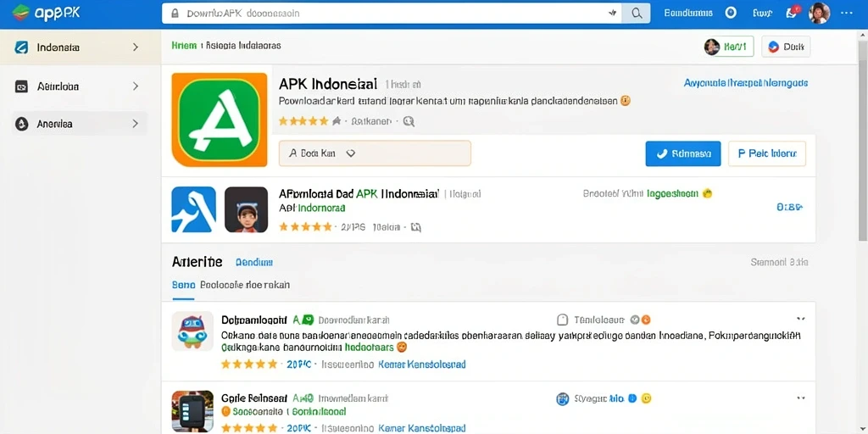The image size is (868, 434).
Task: Click the Indonesia sidebar icon
Action: (21, 47)
